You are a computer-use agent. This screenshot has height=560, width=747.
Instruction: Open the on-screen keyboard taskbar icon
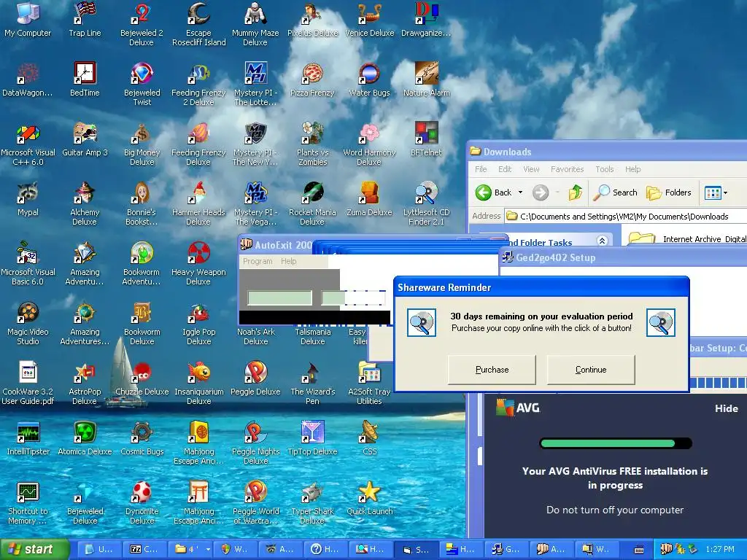(639, 550)
